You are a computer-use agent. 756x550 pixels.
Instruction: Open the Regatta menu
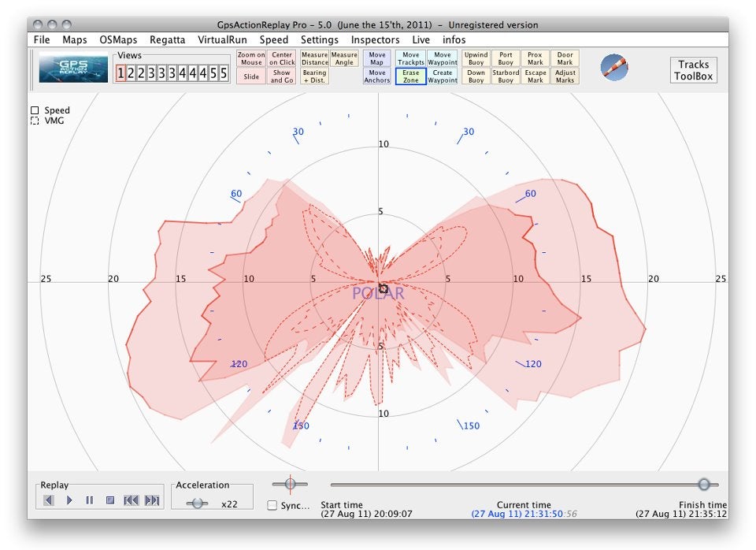pyautogui.click(x=167, y=39)
